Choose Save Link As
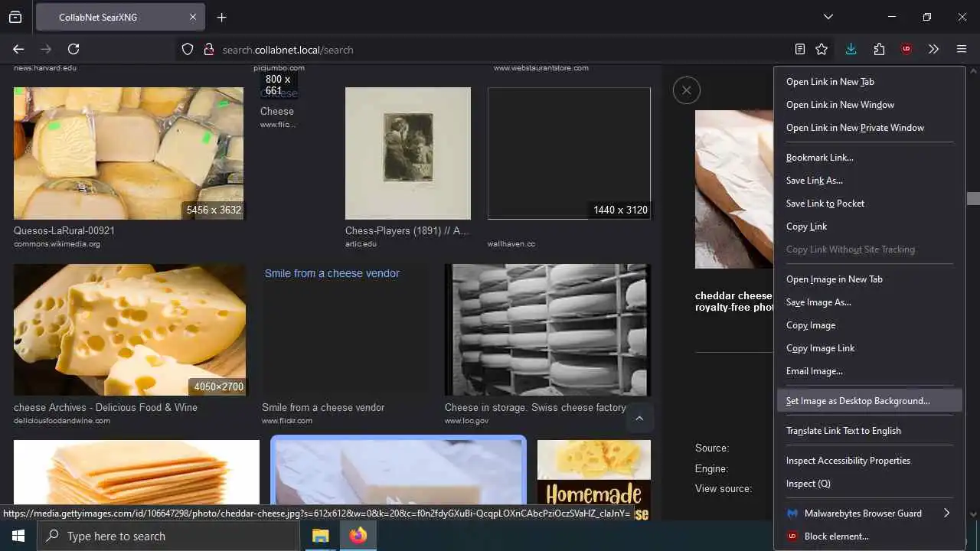The width and height of the screenshot is (980, 551). click(870, 181)
